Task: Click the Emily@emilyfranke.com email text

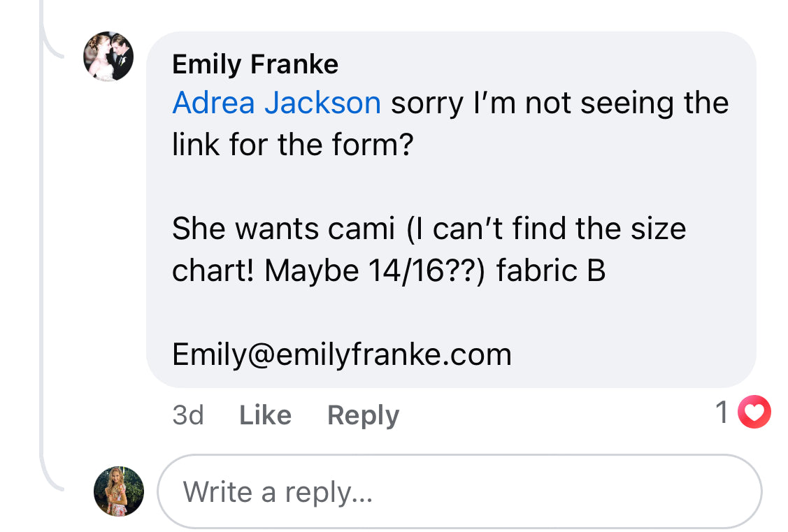Action: 342,354
